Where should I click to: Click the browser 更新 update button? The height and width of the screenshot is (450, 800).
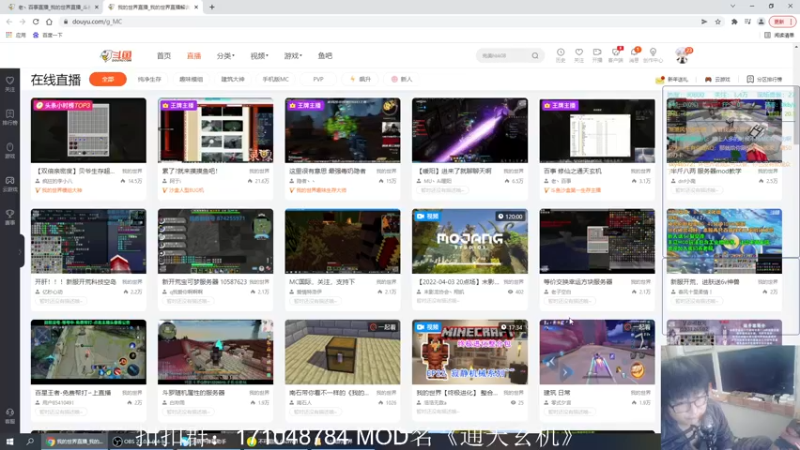783,21
